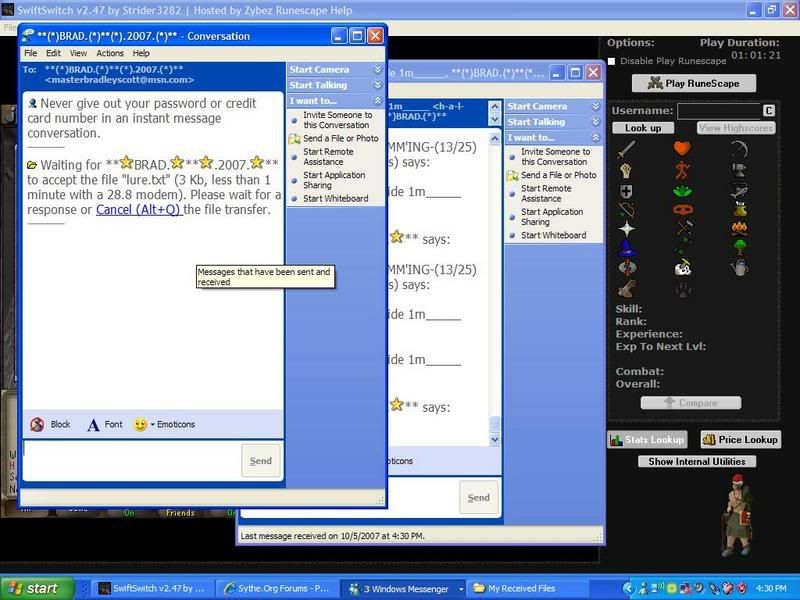Select the Fishing fish skill icon
The width and height of the screenshot is (800, 600).
click(739, 191)
